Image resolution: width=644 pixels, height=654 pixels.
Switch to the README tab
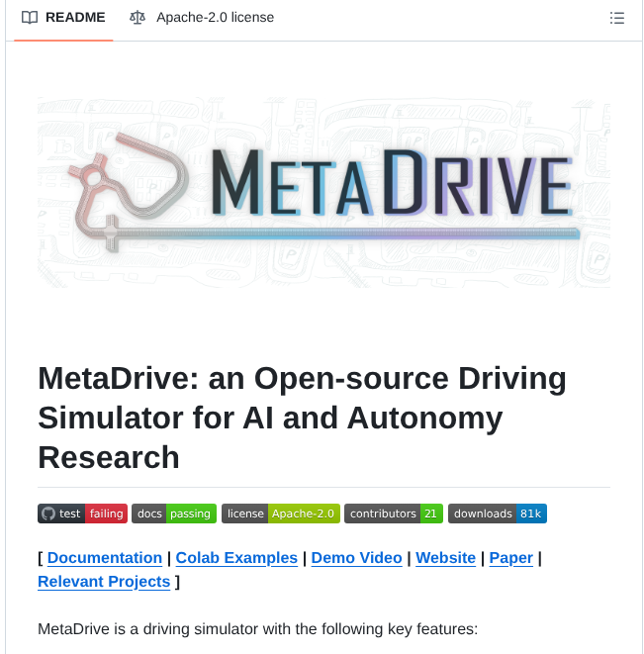[x=63, y=18]
